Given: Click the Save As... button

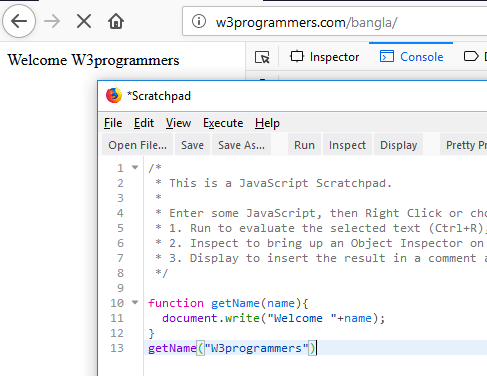Looking at the screenshot, I should [241, 145].
